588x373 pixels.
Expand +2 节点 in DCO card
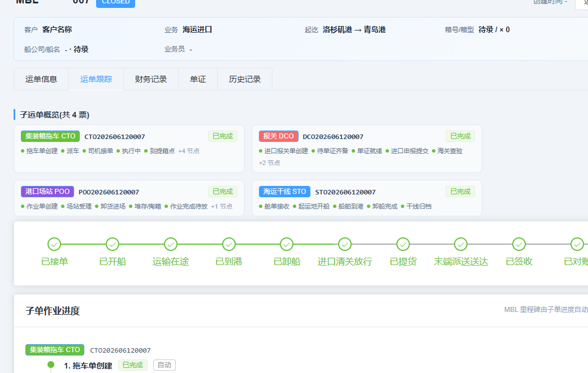coord(269,163)
